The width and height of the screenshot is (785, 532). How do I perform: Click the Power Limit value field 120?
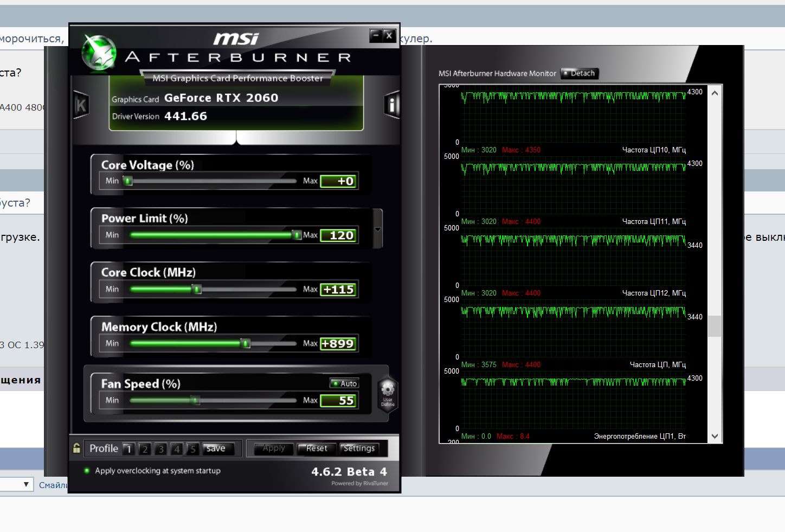point(339,235)
